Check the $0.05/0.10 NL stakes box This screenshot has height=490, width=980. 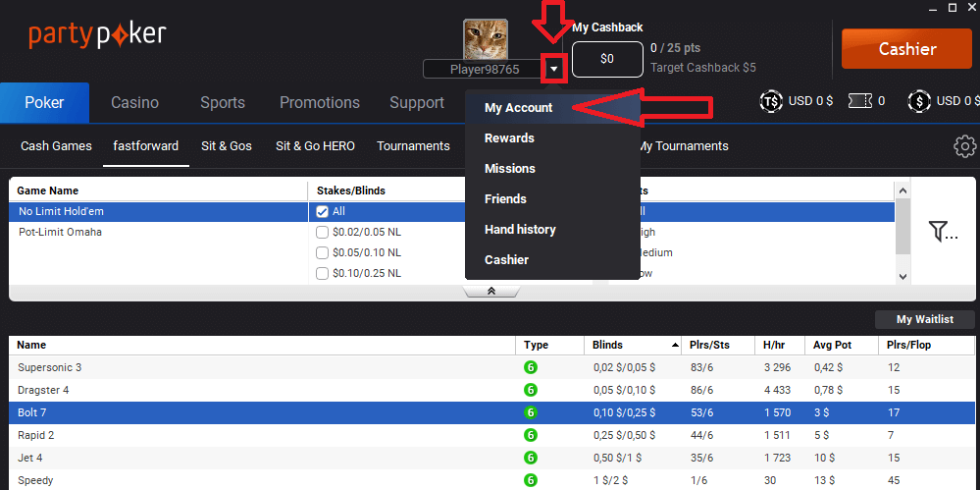tap(323, 252)
